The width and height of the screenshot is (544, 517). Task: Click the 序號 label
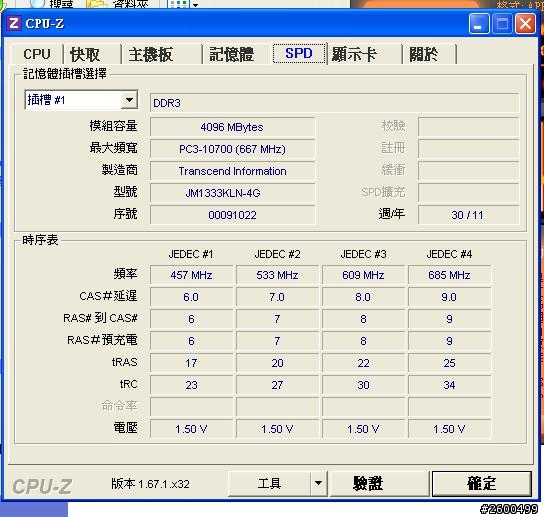click(x=126, y=214)
